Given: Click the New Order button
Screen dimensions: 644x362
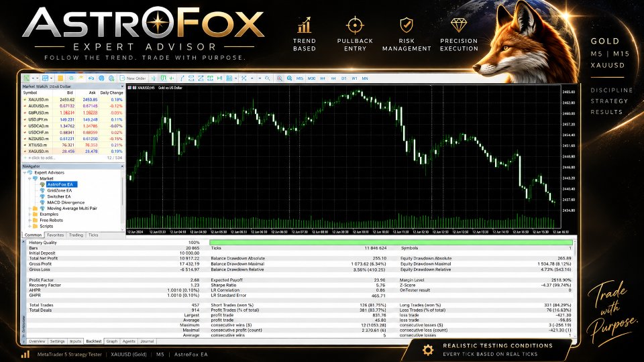Looking at the screenshot, I should point(133,78).
